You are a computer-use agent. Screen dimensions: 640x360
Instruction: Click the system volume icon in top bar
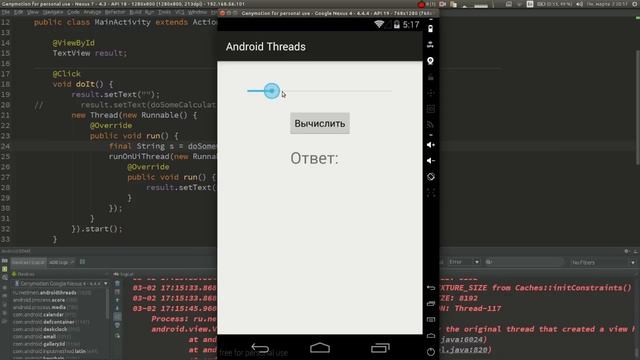pyautogui.click(x=579, y=4)
